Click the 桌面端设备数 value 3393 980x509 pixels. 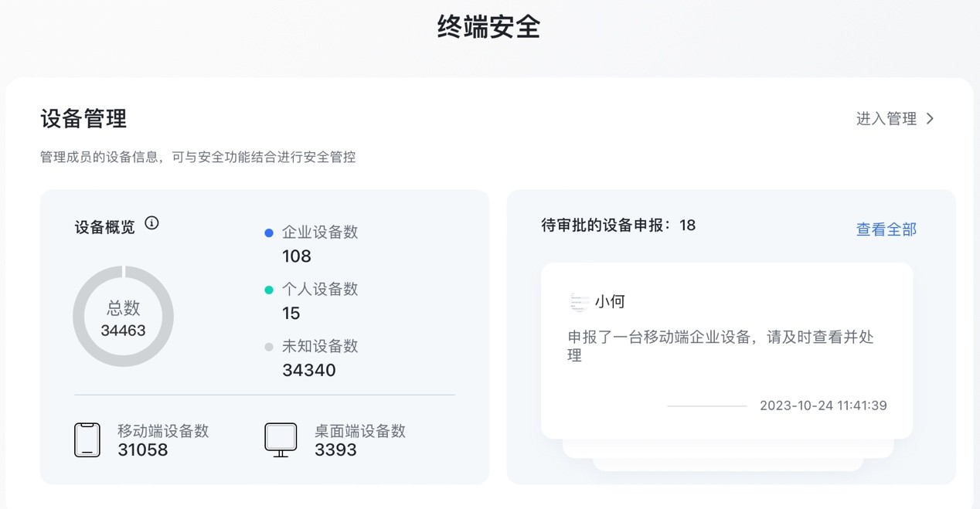click(335, 450)
